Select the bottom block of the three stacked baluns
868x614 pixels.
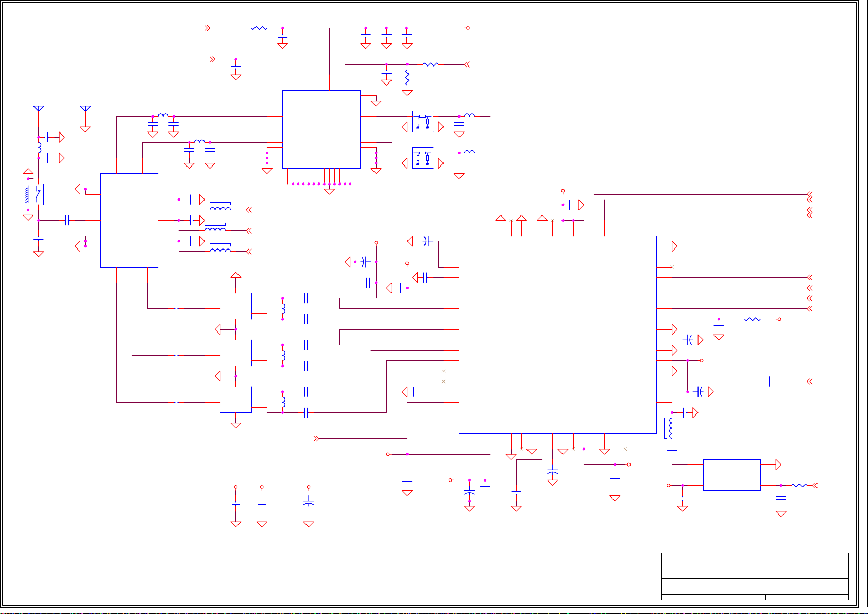(x=236, y=400)
